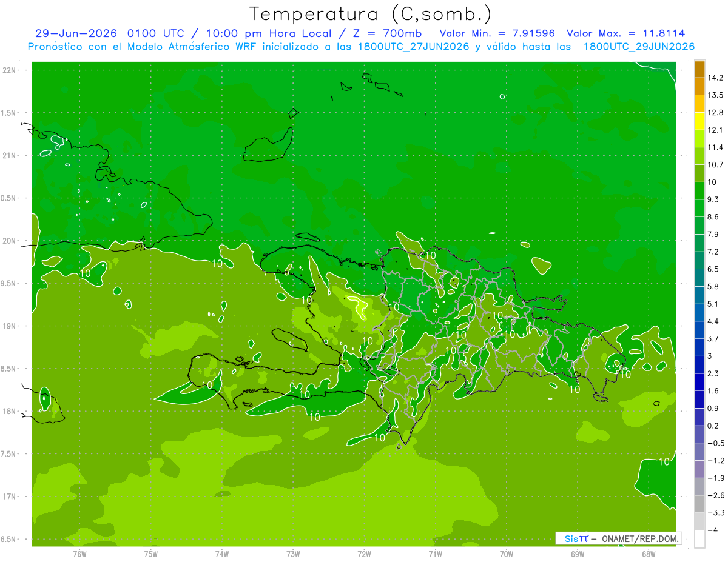728x562 pixels.
Task: Click the '20N' latitude label
Action: pyautogui.click(x=10, y=241)
